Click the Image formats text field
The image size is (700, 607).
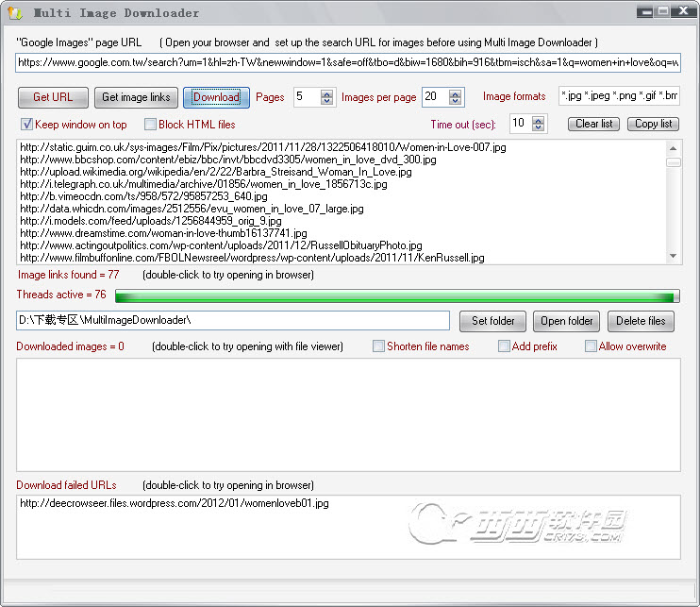(x=619, y=95)
